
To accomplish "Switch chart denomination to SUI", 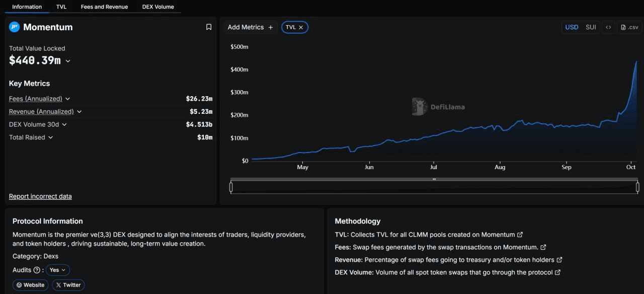I will coord(591,27).
